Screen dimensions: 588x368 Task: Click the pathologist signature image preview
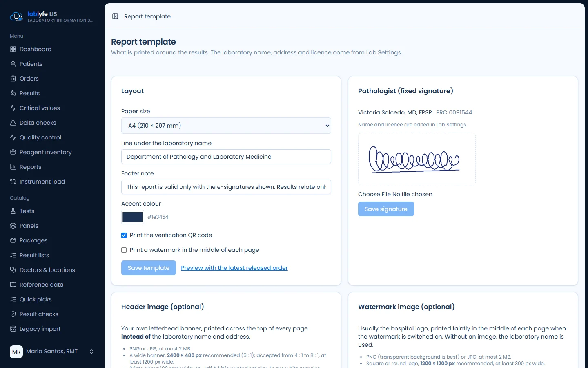(x=417, y=159)
